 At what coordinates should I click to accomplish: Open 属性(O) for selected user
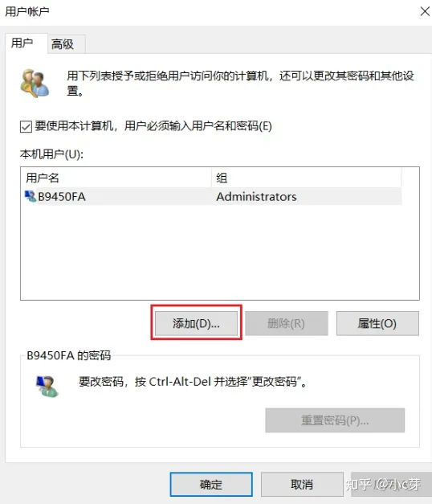coord(377,323)
